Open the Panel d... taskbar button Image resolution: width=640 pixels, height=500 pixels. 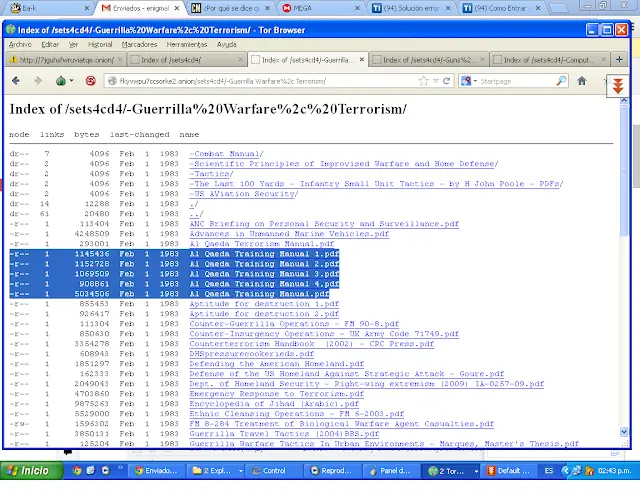coord(391,471)
